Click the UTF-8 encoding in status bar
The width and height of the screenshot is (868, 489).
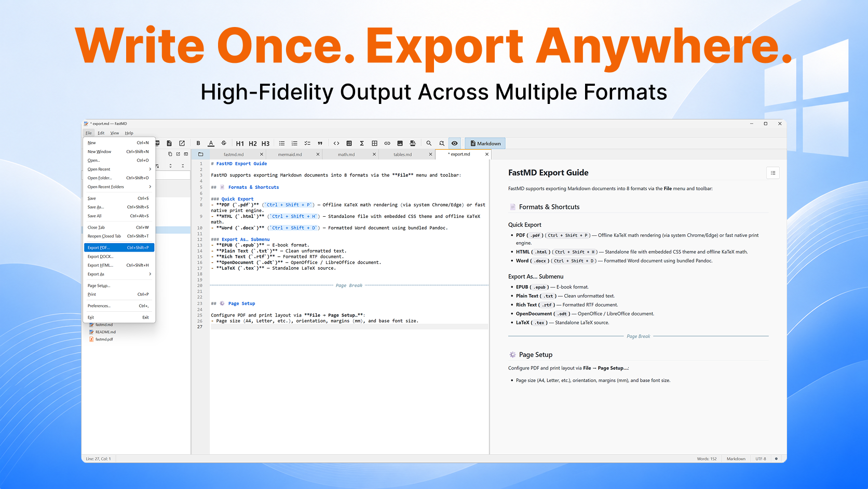click(x=761, y=459)
